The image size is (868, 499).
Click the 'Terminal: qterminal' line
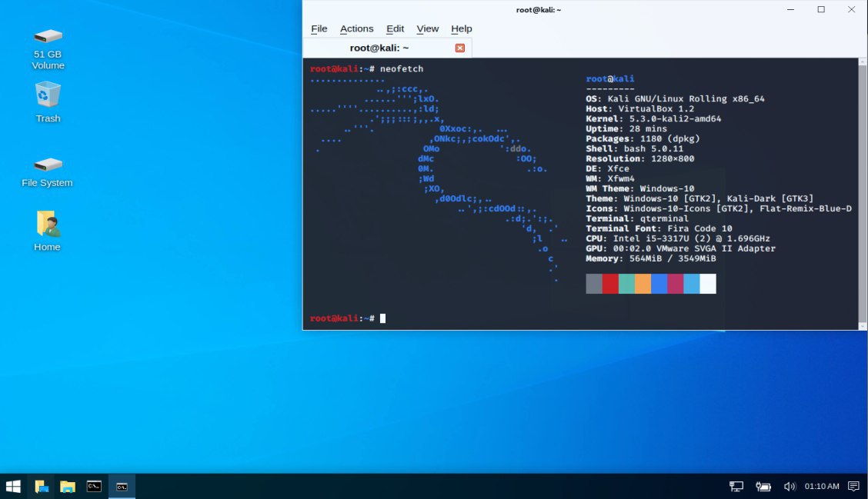637,218
